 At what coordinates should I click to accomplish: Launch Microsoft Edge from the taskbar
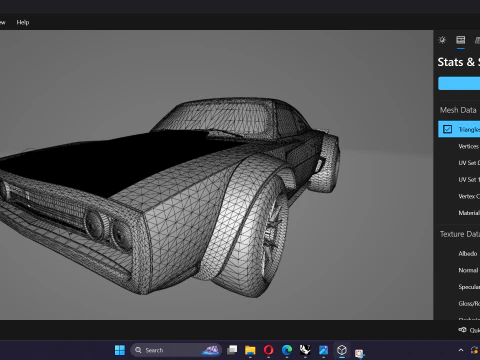[x=287, y=350]
